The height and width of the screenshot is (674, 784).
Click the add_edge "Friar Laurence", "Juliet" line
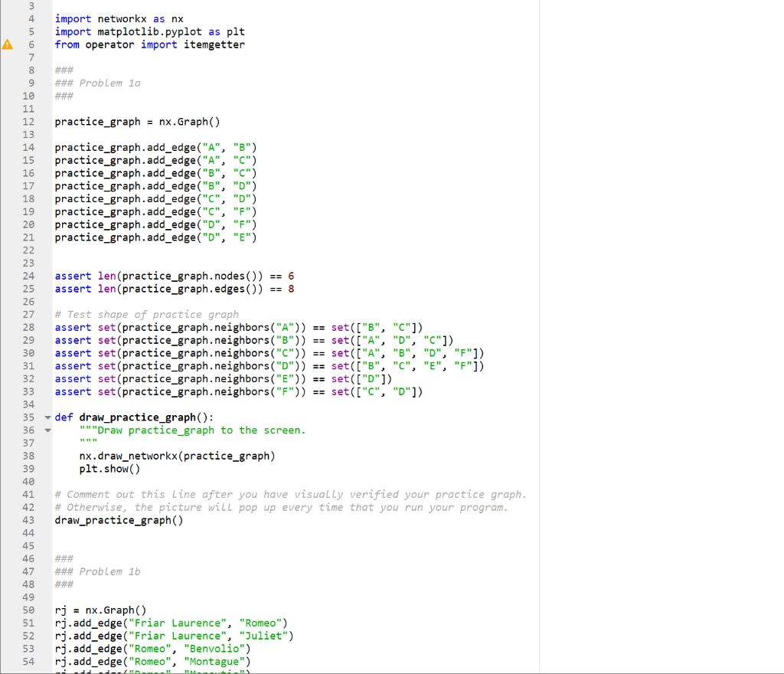[174, 636]
